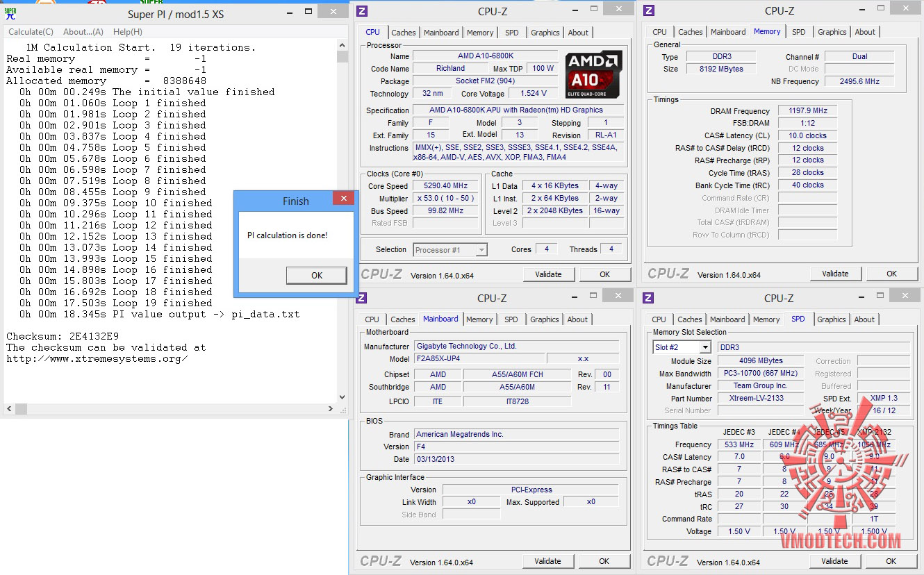Open About tab in the Mainboard CPU-Z window
This screenshot has height=575, width=924.
pos(577,319)
